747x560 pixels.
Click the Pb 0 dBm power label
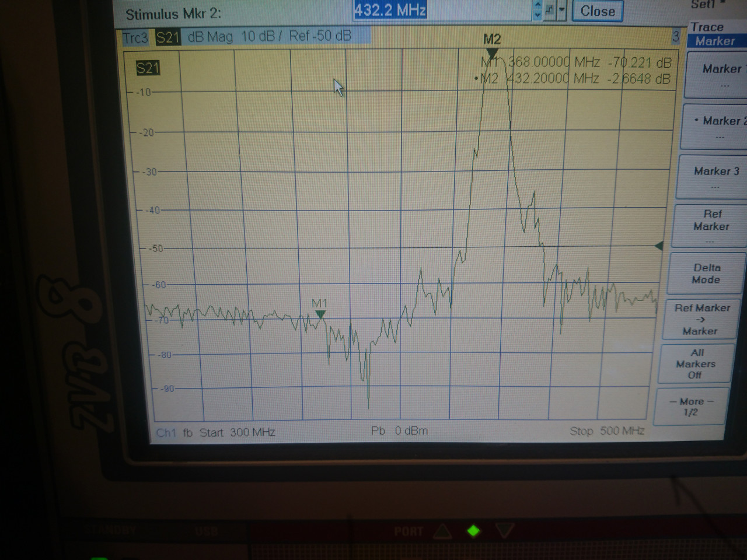(x=399, y=431)
